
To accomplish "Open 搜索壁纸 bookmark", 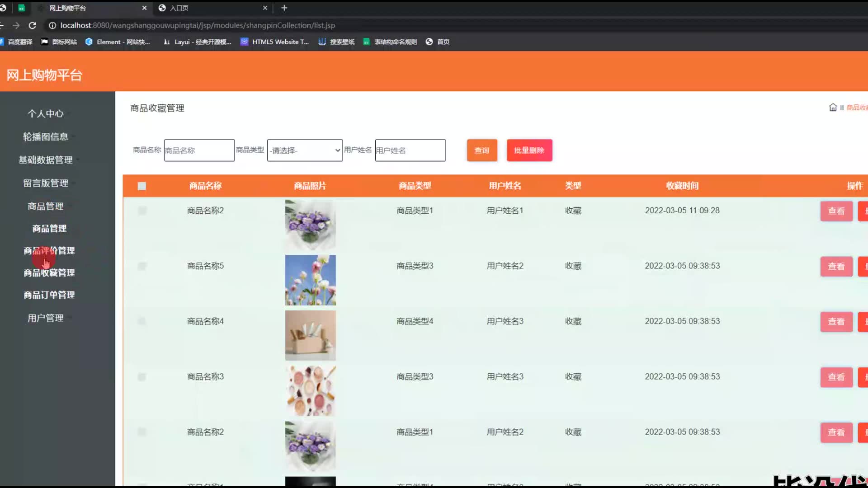I will [336, 42].
